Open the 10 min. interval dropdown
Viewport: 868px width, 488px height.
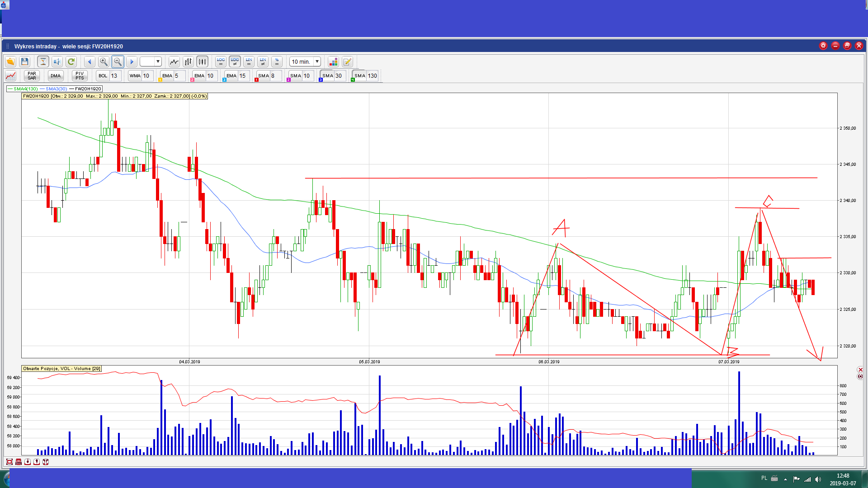[x=317, y=61]
